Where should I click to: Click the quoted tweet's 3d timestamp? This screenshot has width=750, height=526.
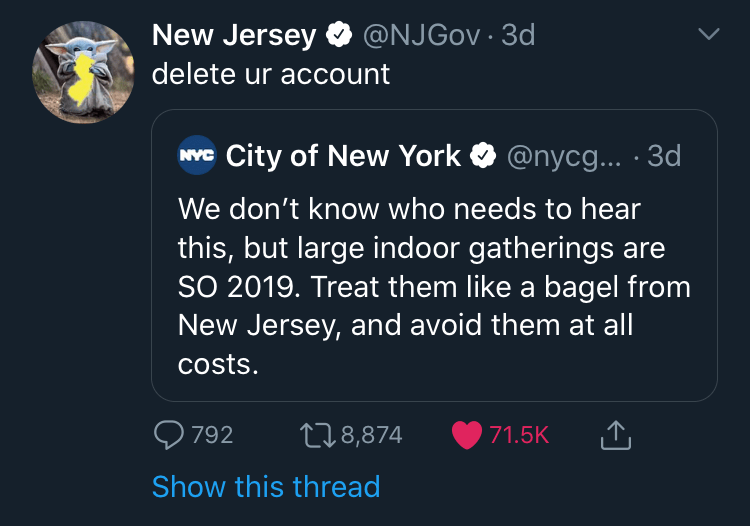664,157
